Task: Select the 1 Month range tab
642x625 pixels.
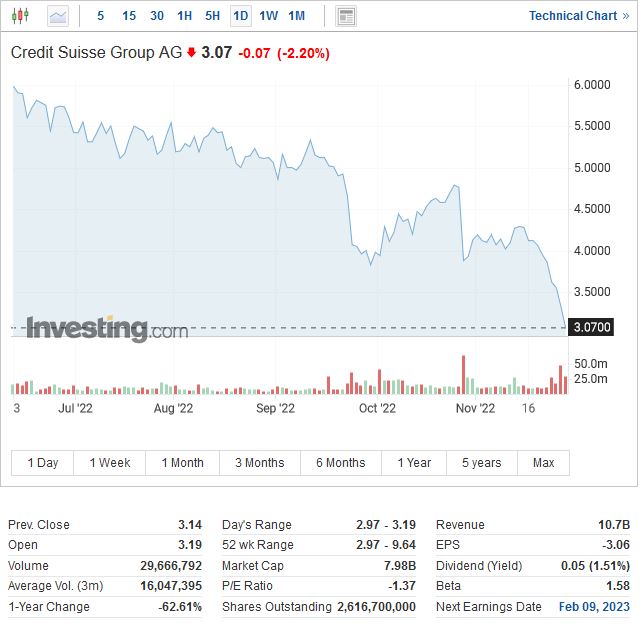Action: (181, 463)
